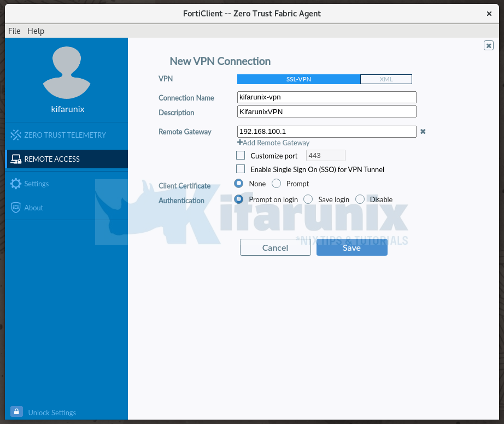
Task: Click Add Remote Gateway link
Action: point(273,143)
